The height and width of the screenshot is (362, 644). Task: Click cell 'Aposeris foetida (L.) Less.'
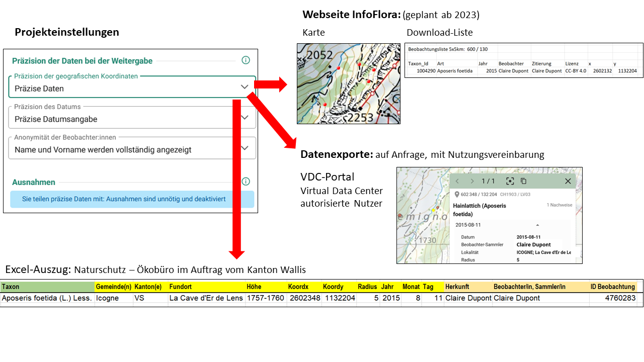point(47,298)
